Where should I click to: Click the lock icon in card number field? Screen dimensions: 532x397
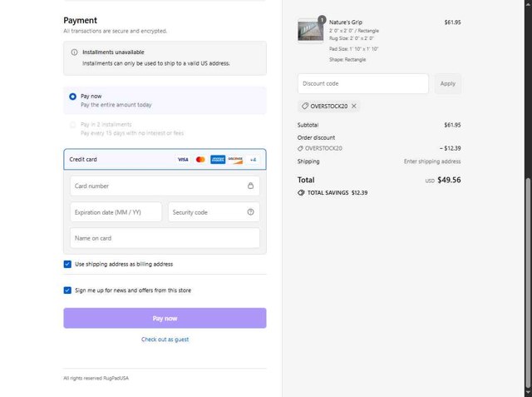click(x=250, y=186)
